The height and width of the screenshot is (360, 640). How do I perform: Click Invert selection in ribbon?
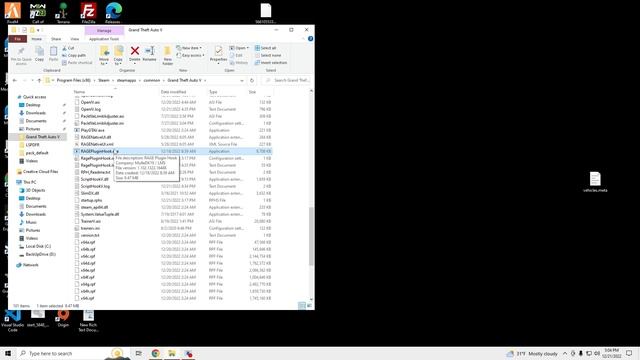pyautogui.click(x=271, y=63)
